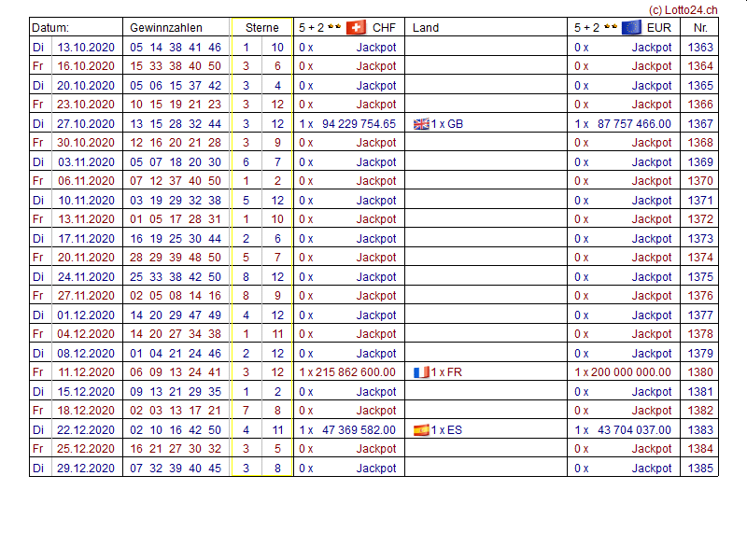Click draw number 1380
This screenshot has width=747, height=560.
coord(699,372)
